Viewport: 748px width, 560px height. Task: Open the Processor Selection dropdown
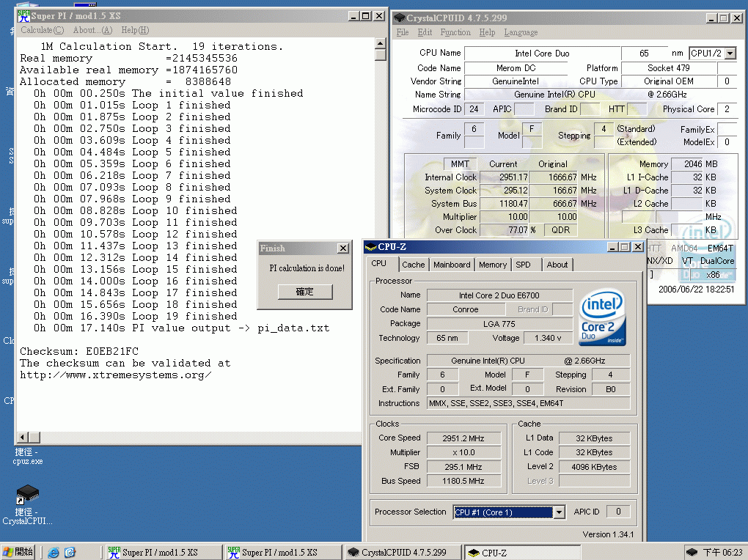pyautogui.click(x=559, y=512)
